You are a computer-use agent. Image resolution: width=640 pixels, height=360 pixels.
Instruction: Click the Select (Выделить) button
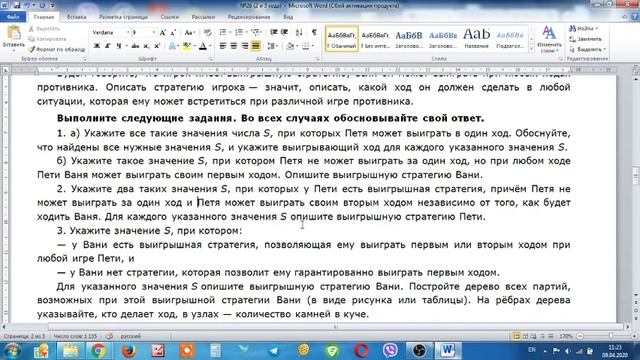[x=587, y=49]
